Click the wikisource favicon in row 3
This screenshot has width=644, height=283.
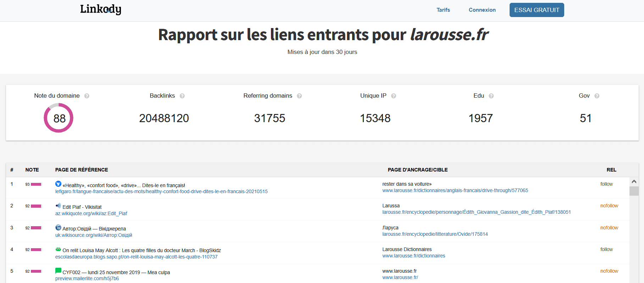point(59,227)
